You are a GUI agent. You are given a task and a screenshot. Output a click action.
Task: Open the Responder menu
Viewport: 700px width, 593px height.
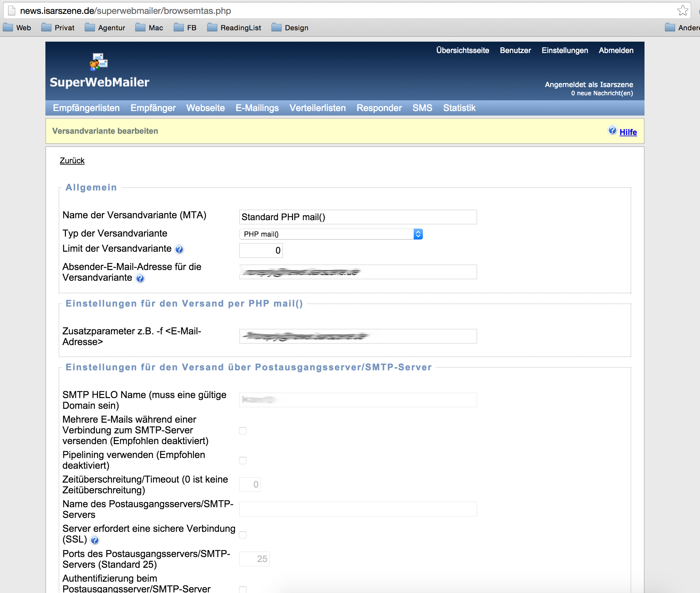[x=379, y=108]
